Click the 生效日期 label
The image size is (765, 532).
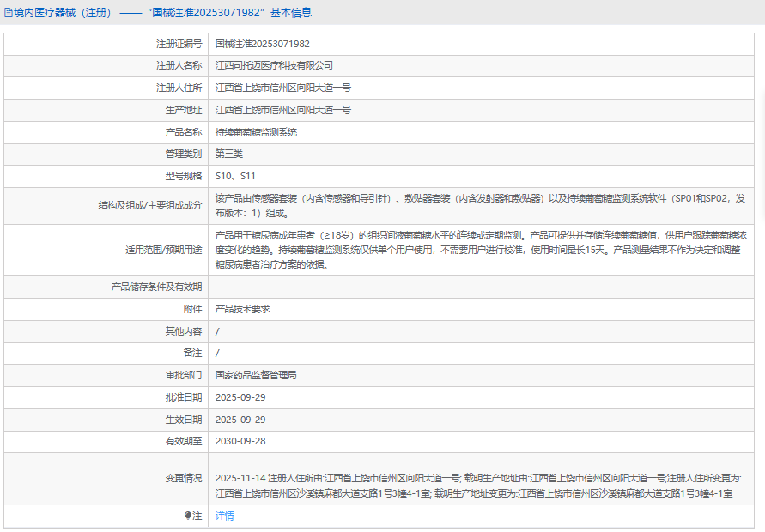pyautogui.click(x=184, y=420)
